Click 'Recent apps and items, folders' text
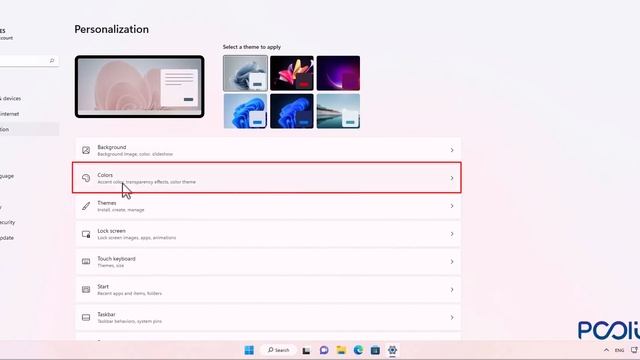The width and height of the screenshot is (640, 360). point(130,293)
